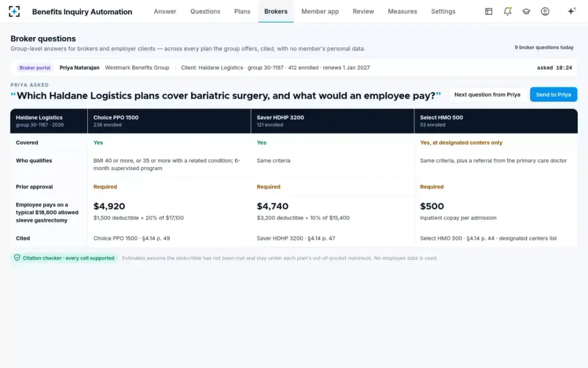Click the Who qualifies row label

click(x=34, y=160)
